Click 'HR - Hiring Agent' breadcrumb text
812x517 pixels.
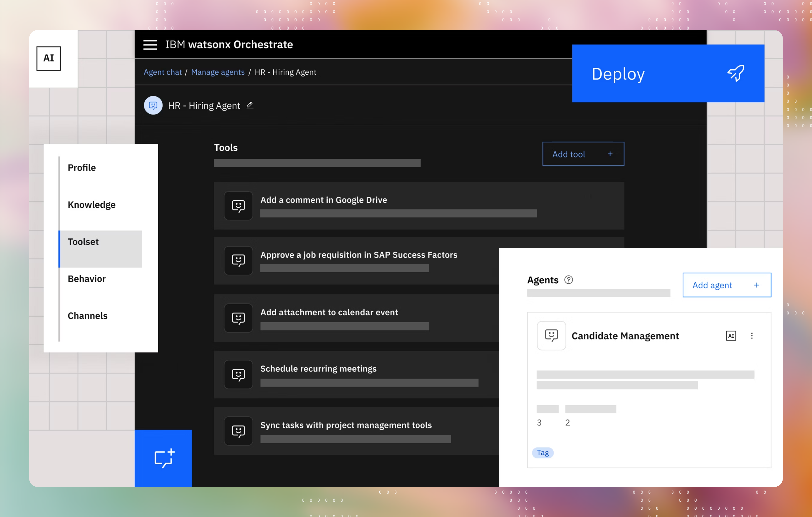[x=285, y=72]
